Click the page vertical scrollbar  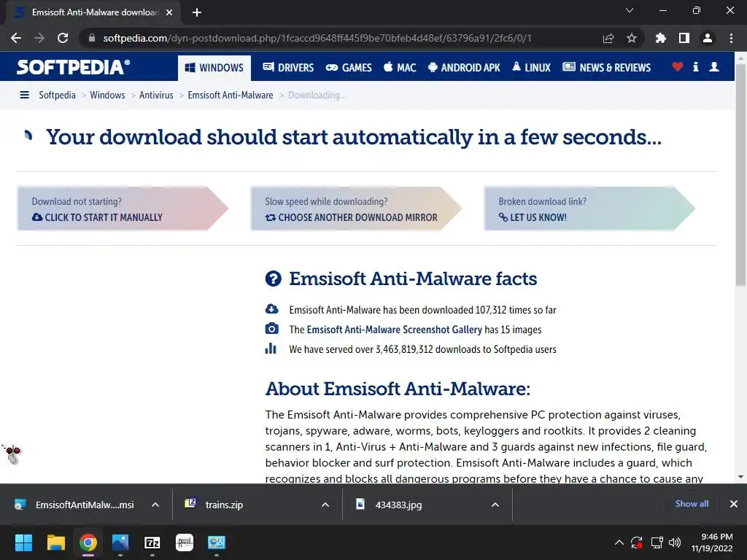pyautogui.click(x=740, y=175)
